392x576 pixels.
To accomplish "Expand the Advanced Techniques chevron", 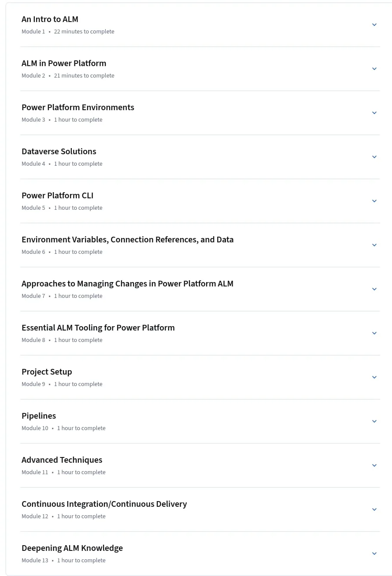I will (x=374, y=465).
